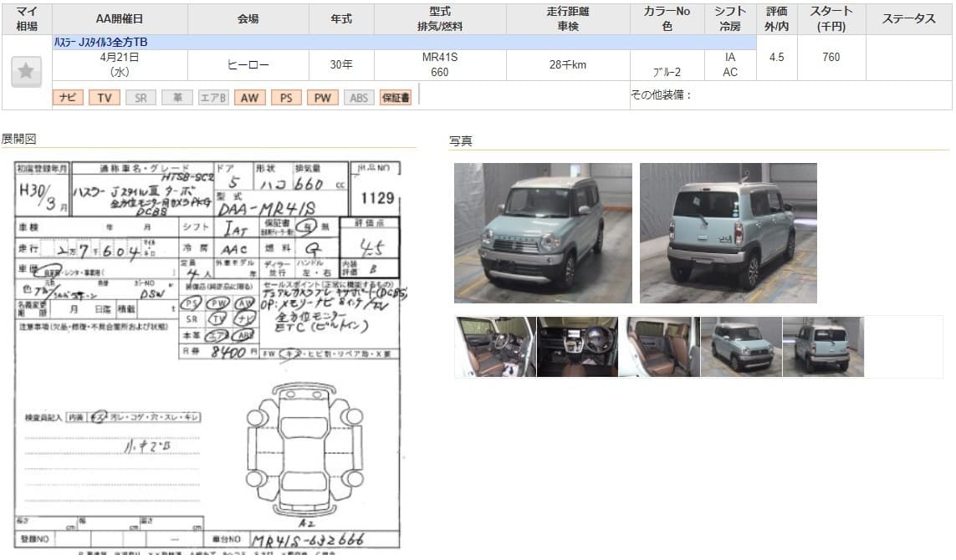Click the PW equipment badge
956x560 pixels.
tap(322, 98)
